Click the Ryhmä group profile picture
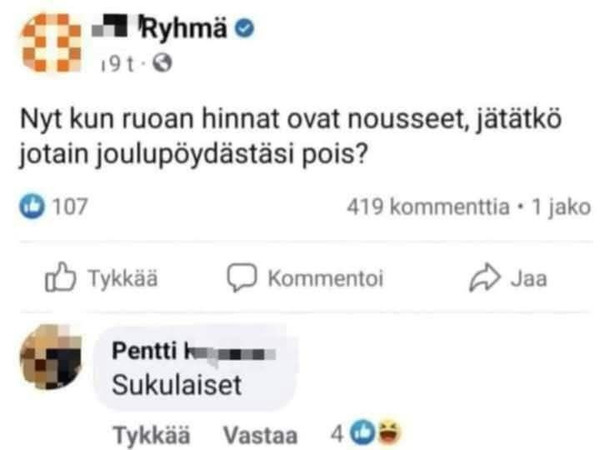The height and width of the screenshot is (450, 600). 52,45
